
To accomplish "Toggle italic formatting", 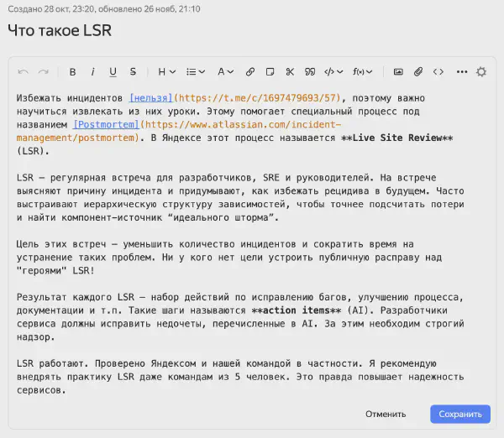I will 92,72.
